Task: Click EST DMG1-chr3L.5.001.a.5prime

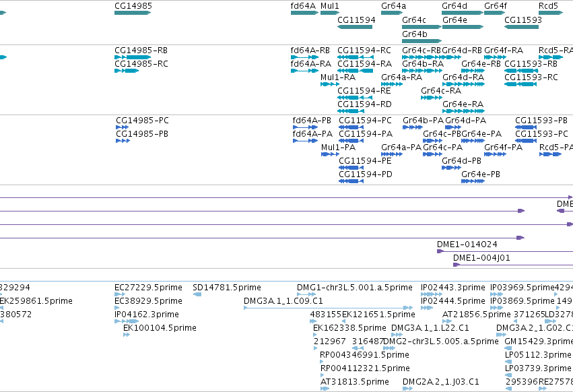Action: (306, 294)
